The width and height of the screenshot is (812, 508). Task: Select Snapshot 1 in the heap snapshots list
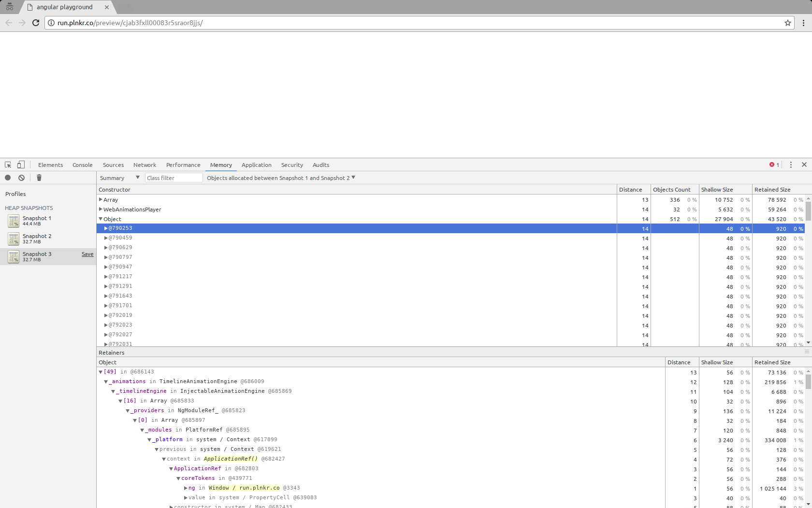pyautogui.click(x=37, y=221)
